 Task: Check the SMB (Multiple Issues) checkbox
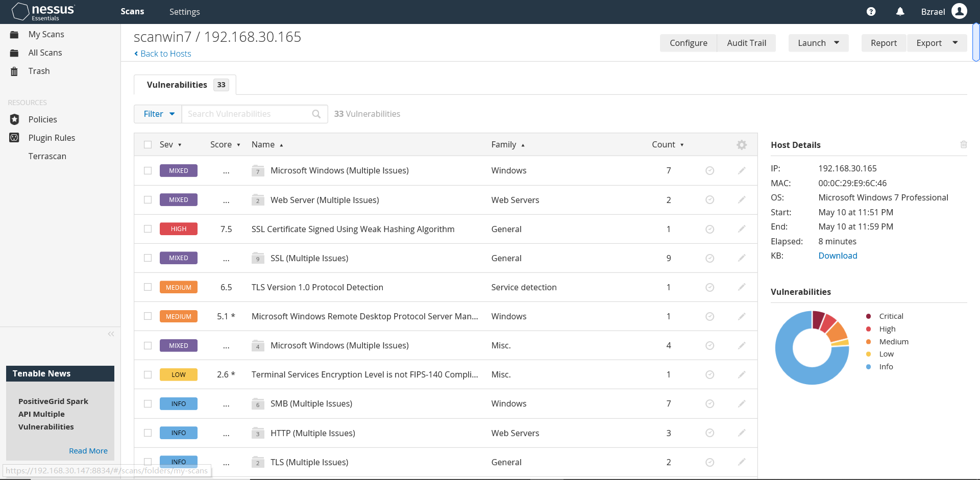coord(148,403)
